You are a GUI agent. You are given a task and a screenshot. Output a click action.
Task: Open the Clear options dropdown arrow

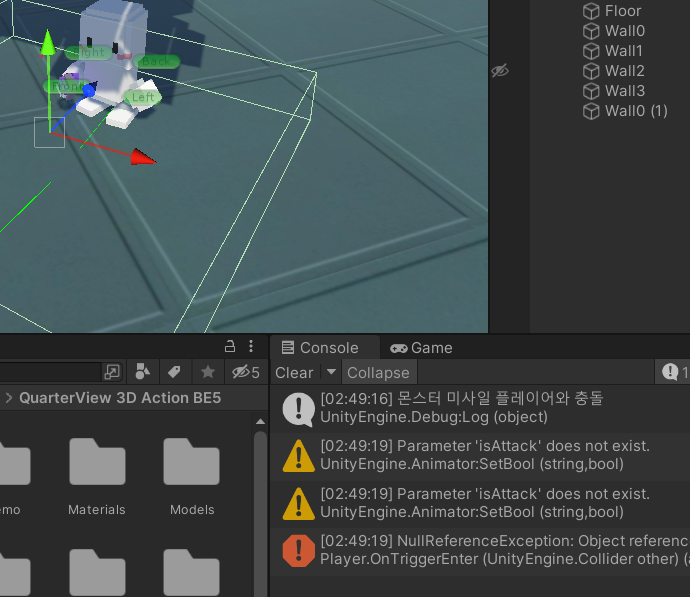pos(331,373)
